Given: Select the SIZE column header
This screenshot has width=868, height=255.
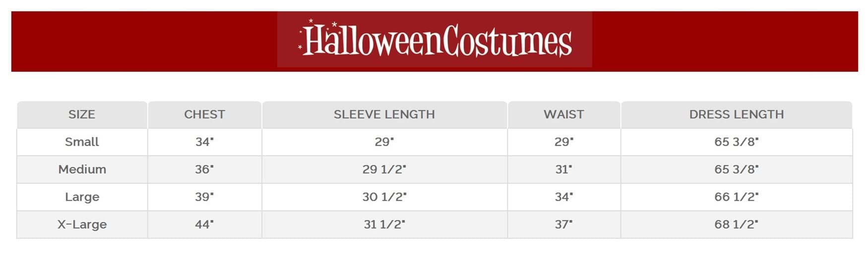Looking at the screenshot, I should (82, 114).
